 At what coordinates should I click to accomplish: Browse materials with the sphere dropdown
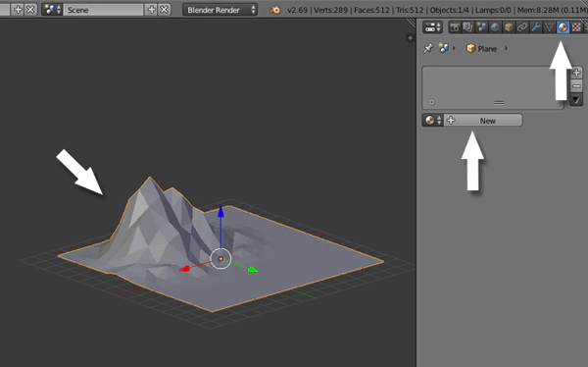click(x=433, y=120)
